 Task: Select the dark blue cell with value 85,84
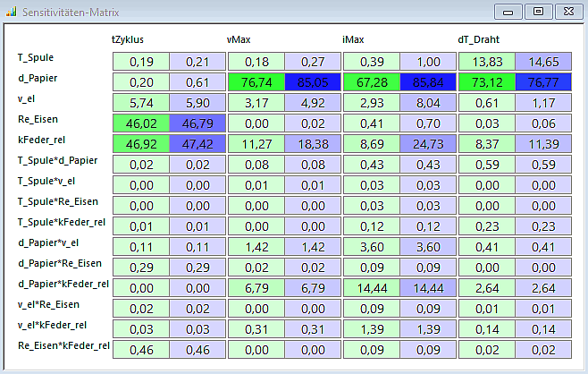click(x=428, y=81)
